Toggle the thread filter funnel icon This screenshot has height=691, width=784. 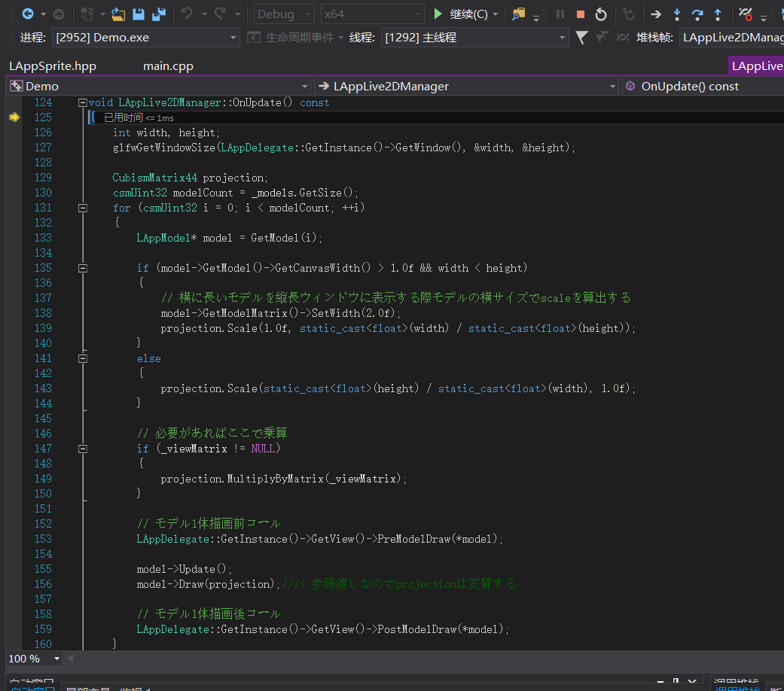click(581, 37)
